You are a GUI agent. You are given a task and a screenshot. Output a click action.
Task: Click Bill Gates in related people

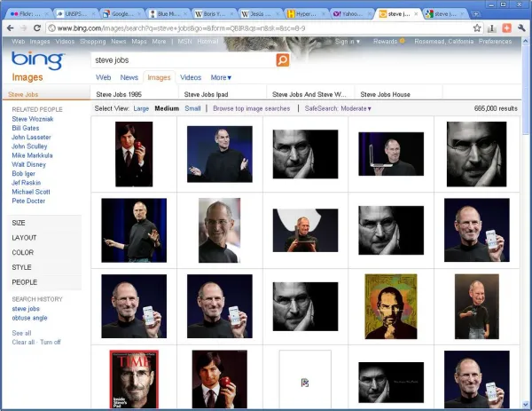tap(26, 128)
